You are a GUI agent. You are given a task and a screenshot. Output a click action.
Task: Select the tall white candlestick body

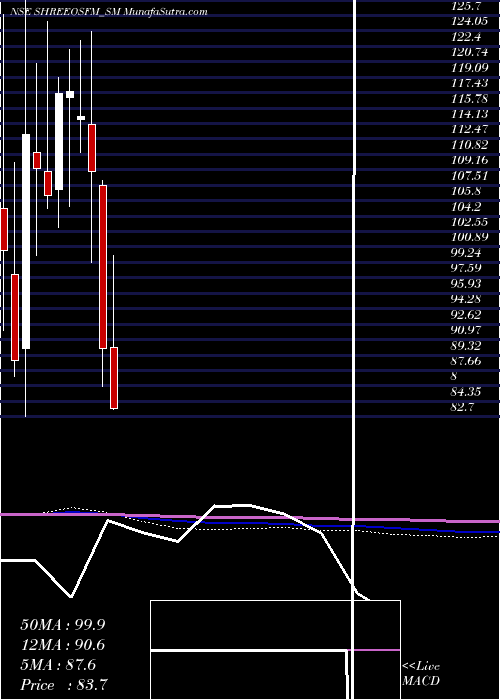(26, 241)
